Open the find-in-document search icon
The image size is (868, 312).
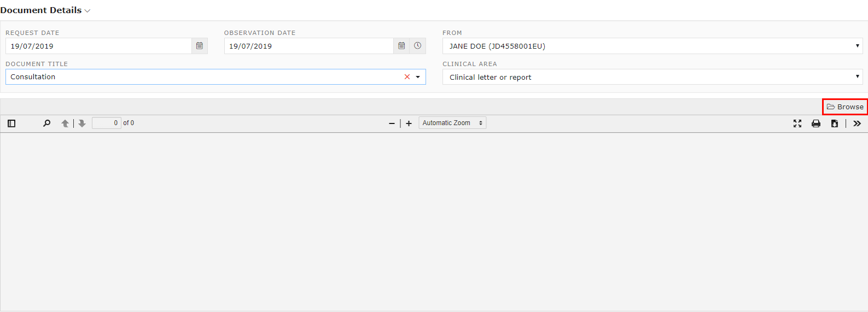(x=46, y=123)
